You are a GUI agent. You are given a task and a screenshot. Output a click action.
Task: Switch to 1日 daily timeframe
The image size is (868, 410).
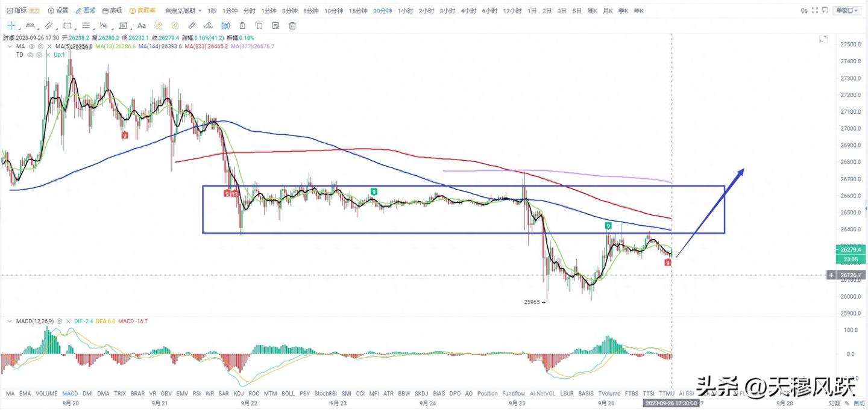tap(532, 11)
